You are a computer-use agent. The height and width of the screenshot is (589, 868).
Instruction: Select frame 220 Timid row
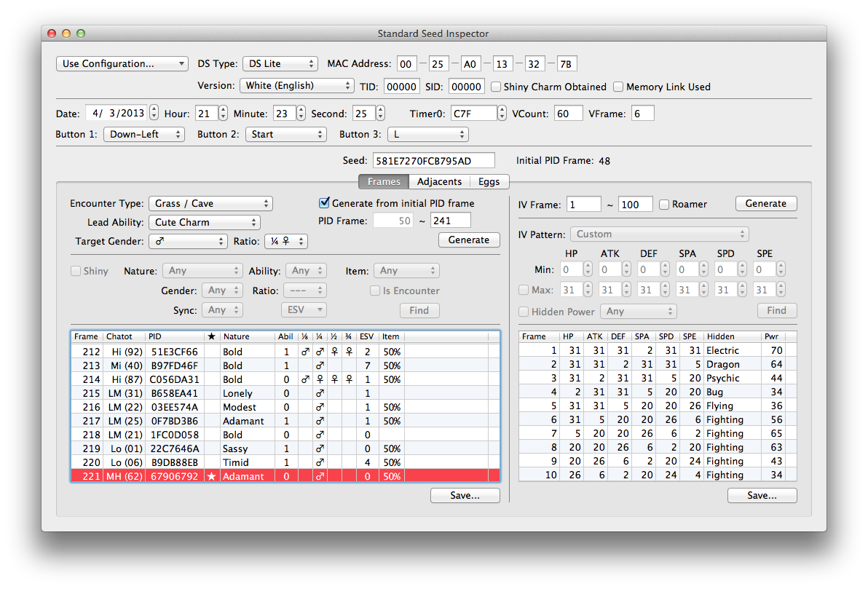[x=285, y=462]
